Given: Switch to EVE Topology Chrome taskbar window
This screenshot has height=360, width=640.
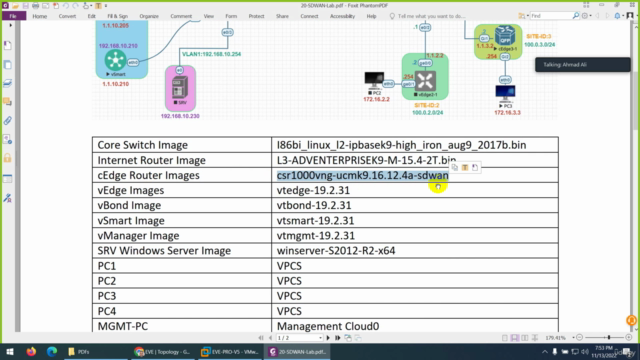Looking at the screenshot, I should pyautogui.click(x=162, y=351).
